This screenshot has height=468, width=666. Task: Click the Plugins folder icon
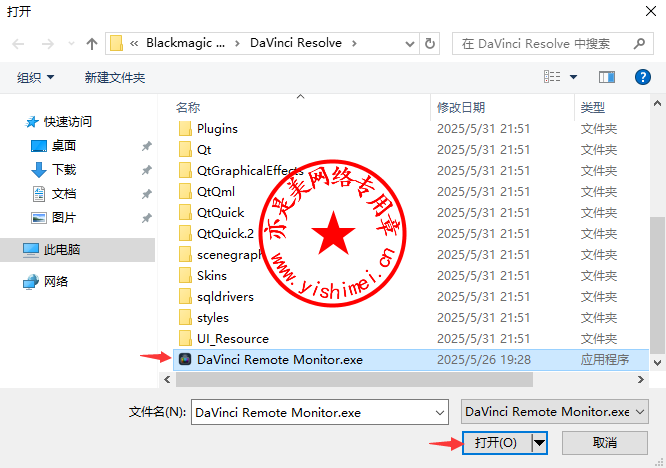click(185, 128)
